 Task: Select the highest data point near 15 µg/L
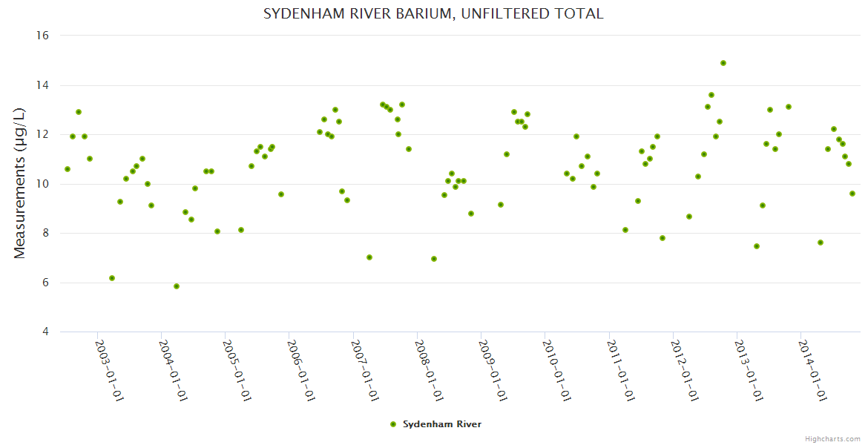point(723,63)
